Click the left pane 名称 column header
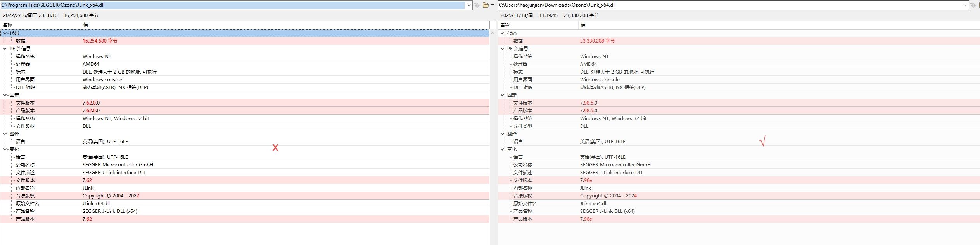 coord(39,25)
